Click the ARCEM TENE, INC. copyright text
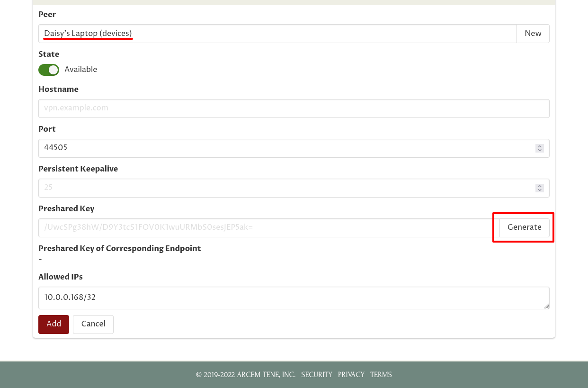Viewport: 588px width, 388px height. pyautogui.click(x=246, y=375)
